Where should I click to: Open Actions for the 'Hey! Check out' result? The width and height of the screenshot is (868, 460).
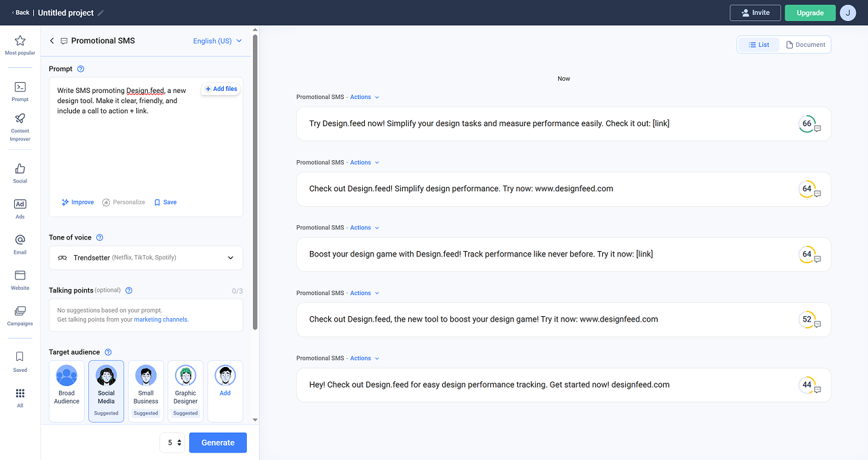pos(364,358)
